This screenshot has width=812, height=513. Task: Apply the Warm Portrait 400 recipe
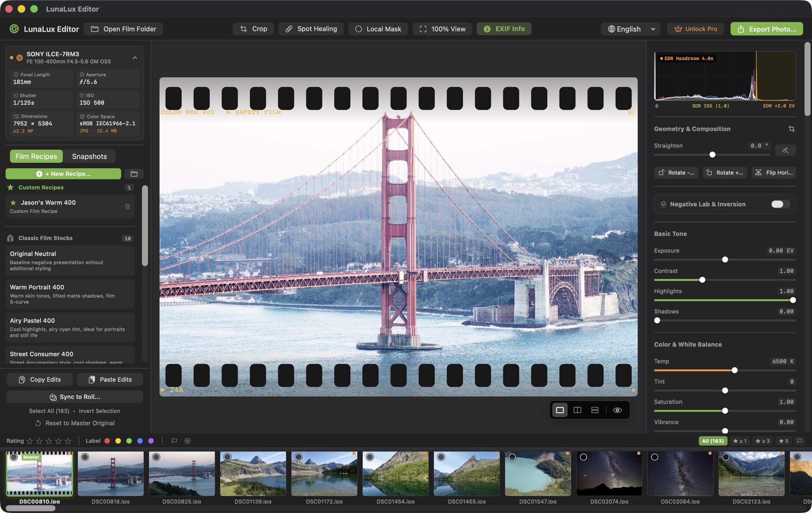pyautogui.click(x=70, y=294)
